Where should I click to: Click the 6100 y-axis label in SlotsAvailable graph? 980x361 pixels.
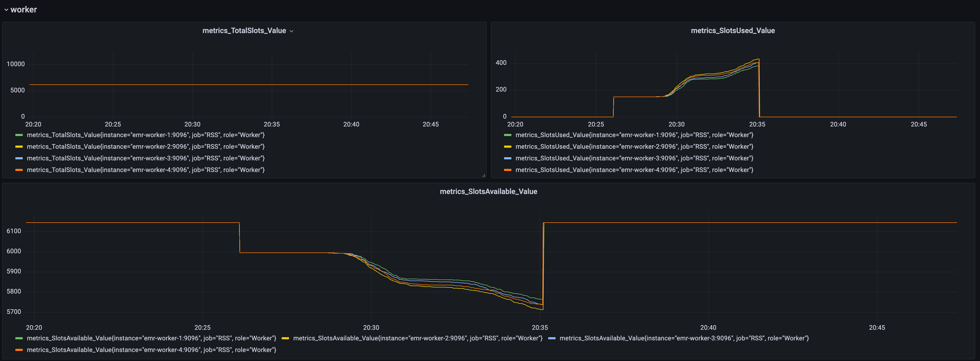14,231
